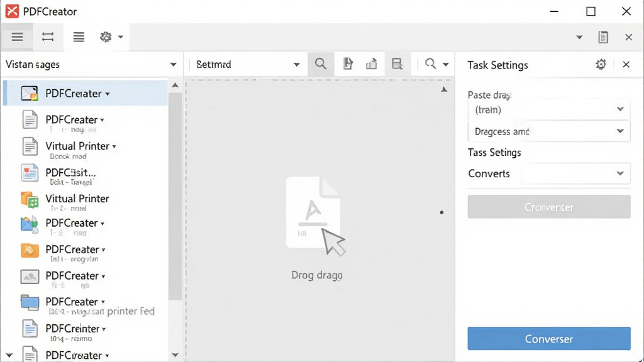
Task: Click the highlighted magnifier icon beside Setimad
Action: tap(321, 64)
